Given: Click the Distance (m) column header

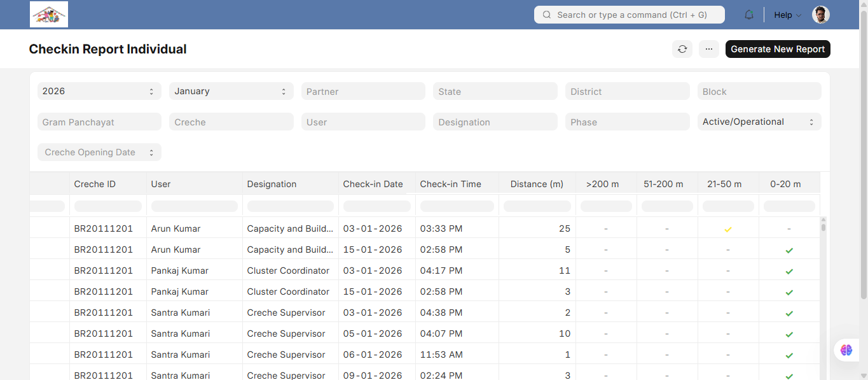Looking at the screenshot, I should [x=537, y=184].
